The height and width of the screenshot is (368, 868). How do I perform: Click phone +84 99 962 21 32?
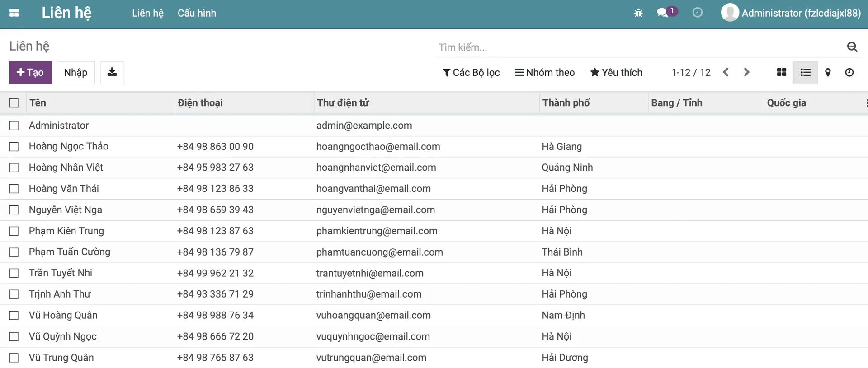(x=215, y=273)
